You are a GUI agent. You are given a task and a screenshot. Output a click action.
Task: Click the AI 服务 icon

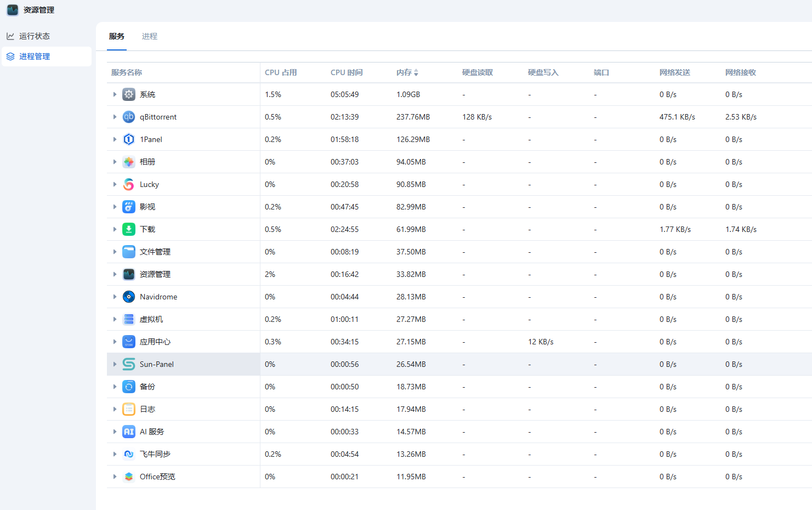click(129, 432)
